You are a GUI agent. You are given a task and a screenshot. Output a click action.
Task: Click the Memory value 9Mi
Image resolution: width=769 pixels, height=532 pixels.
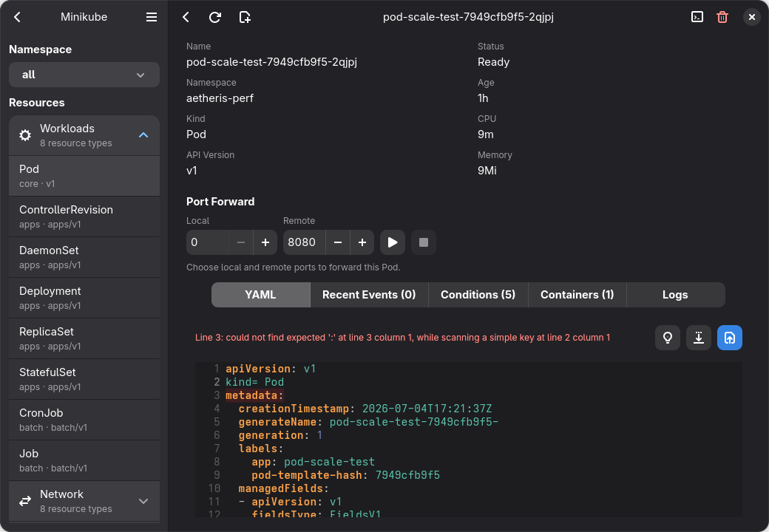pos(487,171)
